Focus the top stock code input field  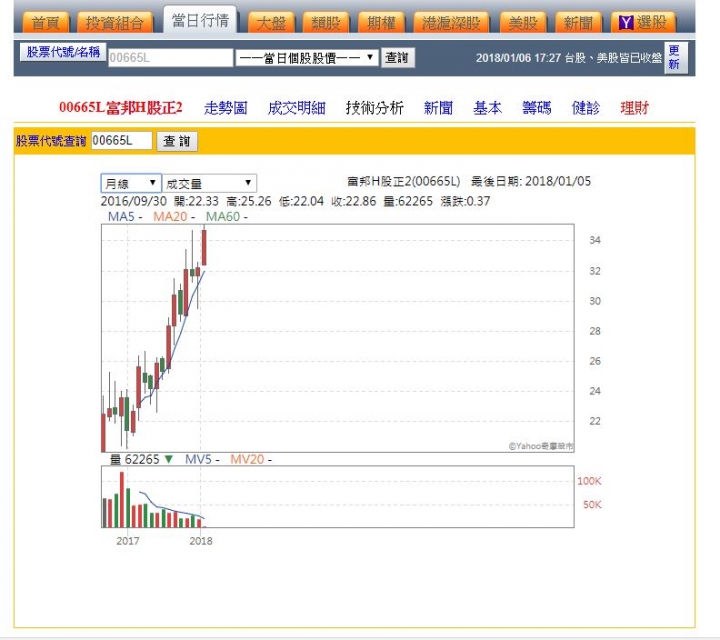coord(170,58)
